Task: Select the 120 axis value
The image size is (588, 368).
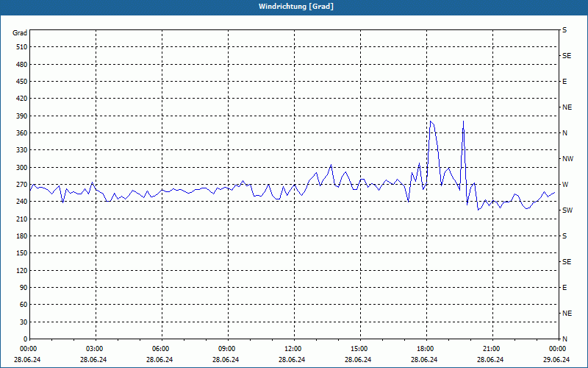Action: [22, 270]
